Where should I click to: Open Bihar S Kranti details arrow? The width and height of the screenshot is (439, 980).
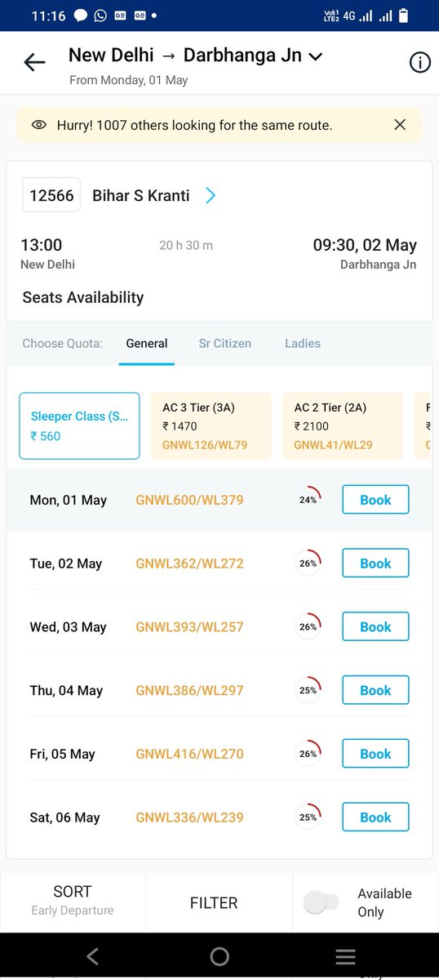click(x=211, y=195)
